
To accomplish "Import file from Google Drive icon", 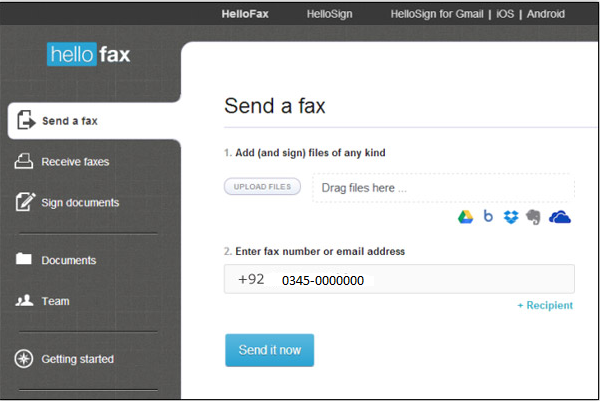I will (465, 217).
